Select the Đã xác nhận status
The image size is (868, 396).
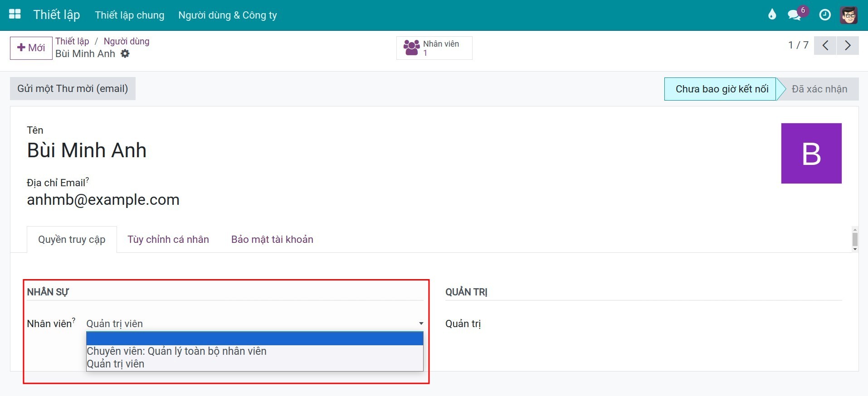point(819,89)
